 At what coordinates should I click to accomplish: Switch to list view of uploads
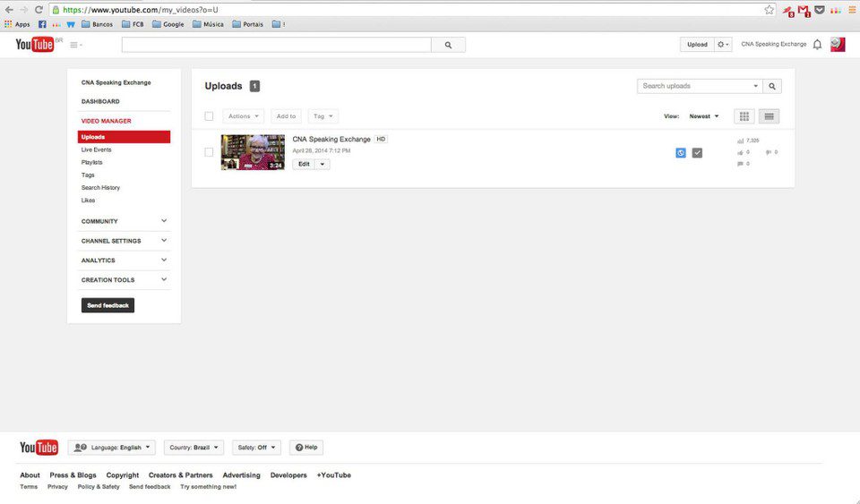coord(769,116)
